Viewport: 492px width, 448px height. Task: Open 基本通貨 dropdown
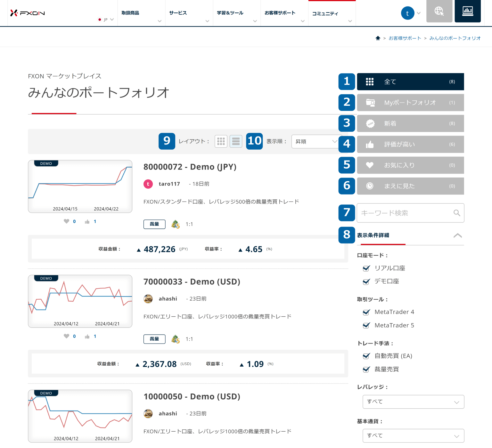pos(413,436)
